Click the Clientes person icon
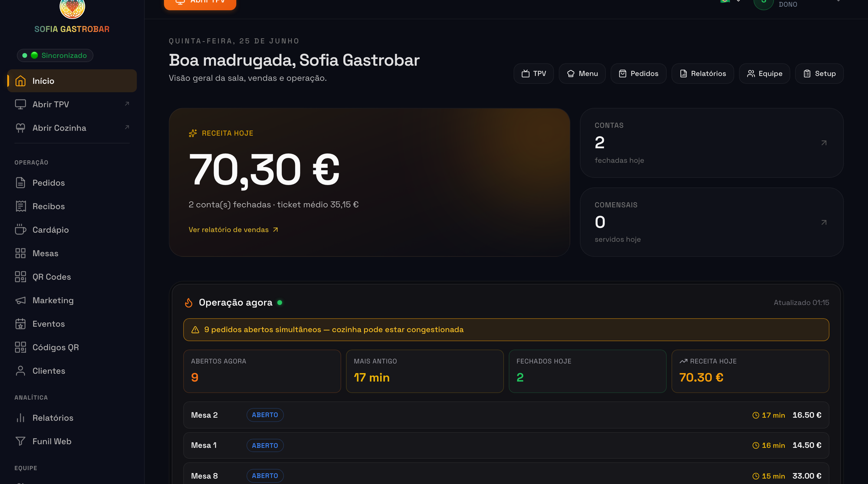 point(20,371)
